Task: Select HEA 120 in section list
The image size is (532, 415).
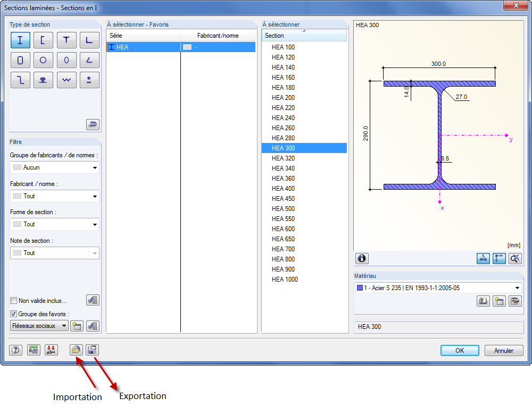Action: point(304,57)
